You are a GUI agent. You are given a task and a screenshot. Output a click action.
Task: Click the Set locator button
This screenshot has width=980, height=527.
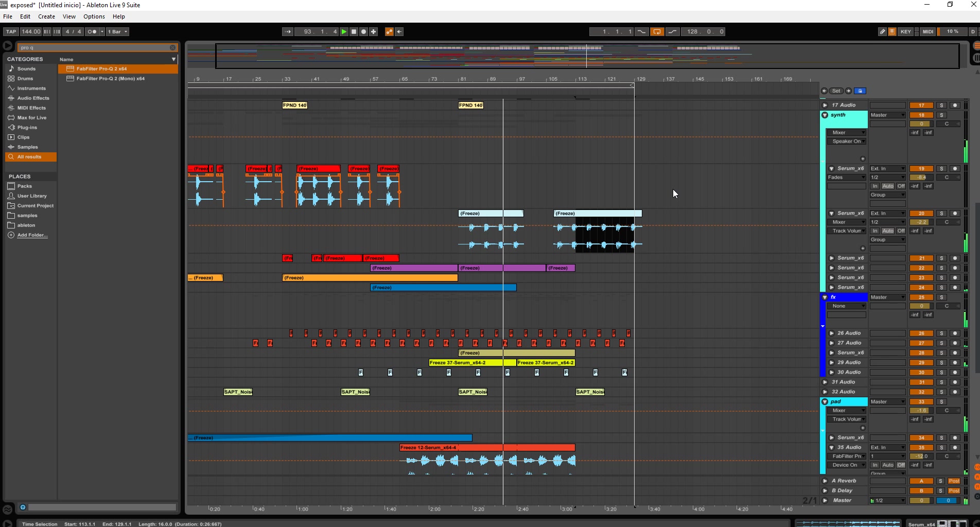[x=836, y=91]
